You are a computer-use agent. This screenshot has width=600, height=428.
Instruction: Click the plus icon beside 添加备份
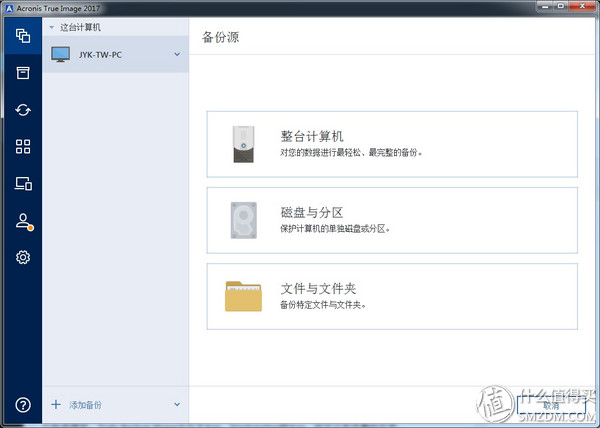56,405
